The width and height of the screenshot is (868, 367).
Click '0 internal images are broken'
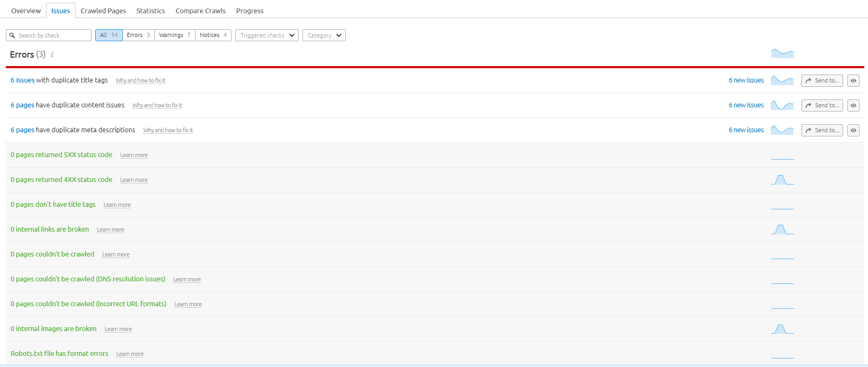(53, 329)
